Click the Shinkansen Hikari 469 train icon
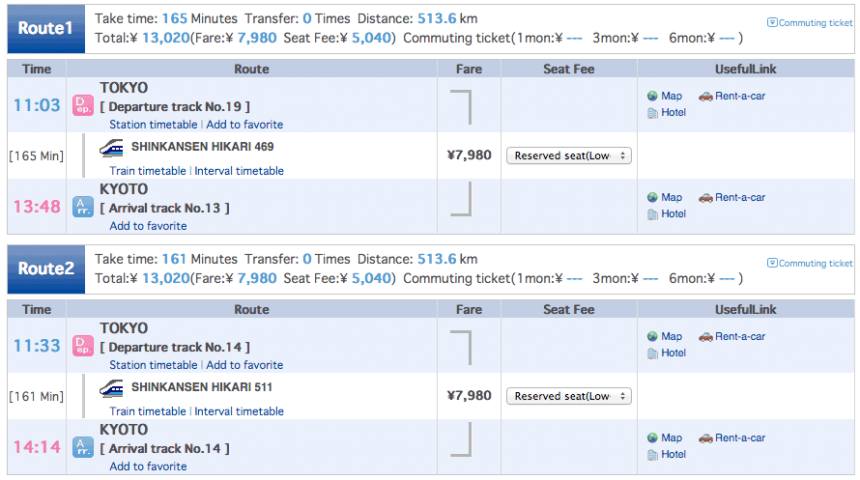 tap(112, 147)
